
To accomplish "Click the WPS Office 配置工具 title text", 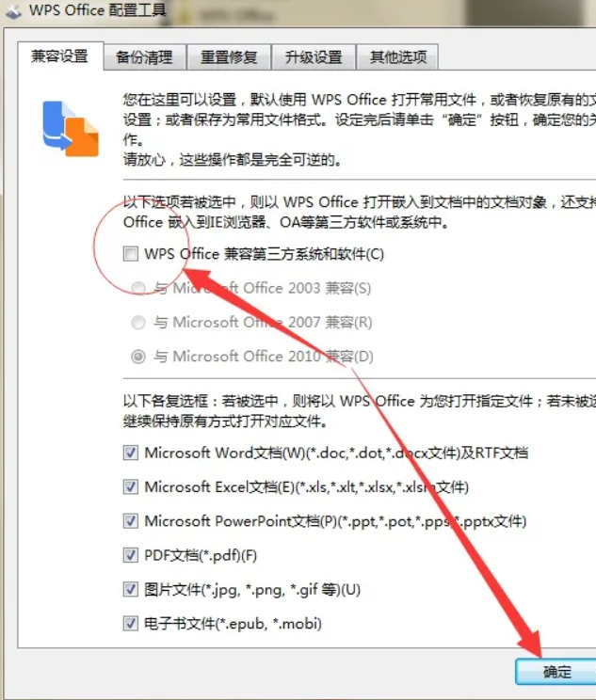I will (x=98, y=9).
